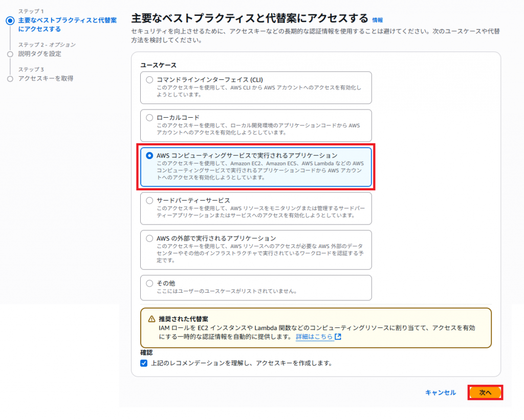Click the warning triangle icon in 推奨された代替案

tap(151, 319)
